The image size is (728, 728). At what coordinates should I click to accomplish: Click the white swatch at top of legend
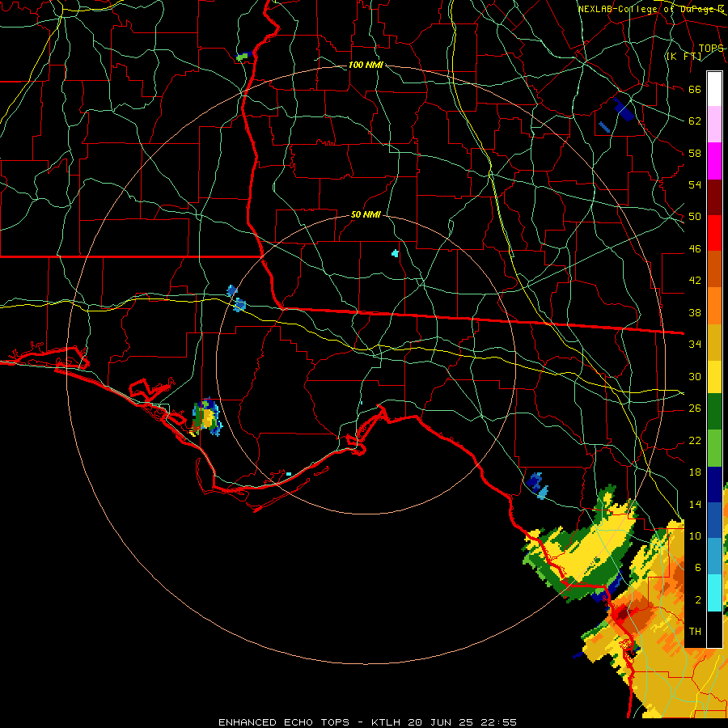pos(714,89)
